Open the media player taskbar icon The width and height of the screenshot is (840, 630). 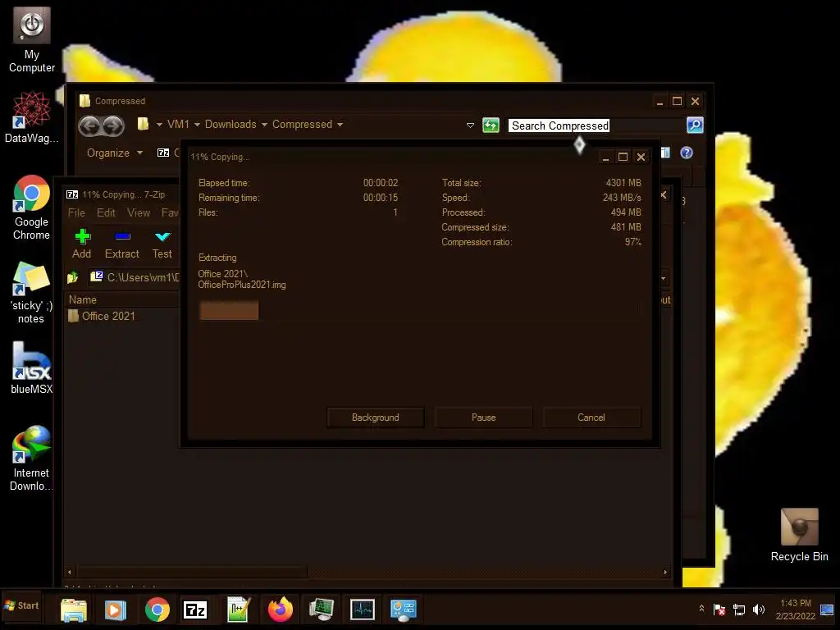pyautogui.click(x=115, y=610)
